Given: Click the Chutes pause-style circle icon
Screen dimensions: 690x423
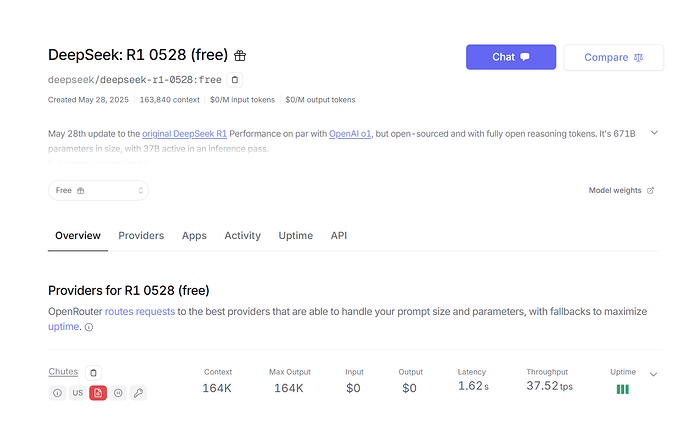Looking at the screenshot, I should pyautogui.click(x=118, y=393).
